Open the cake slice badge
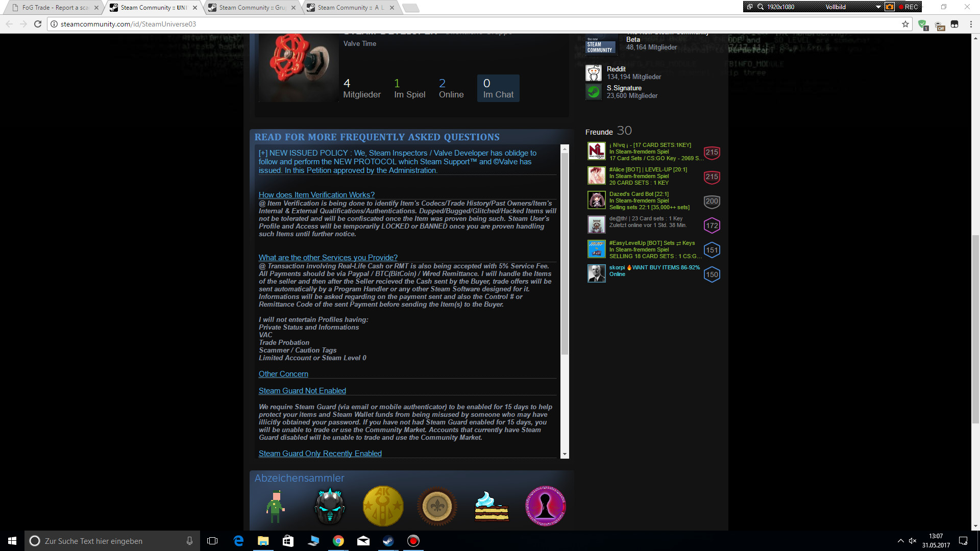 (491, 506)
